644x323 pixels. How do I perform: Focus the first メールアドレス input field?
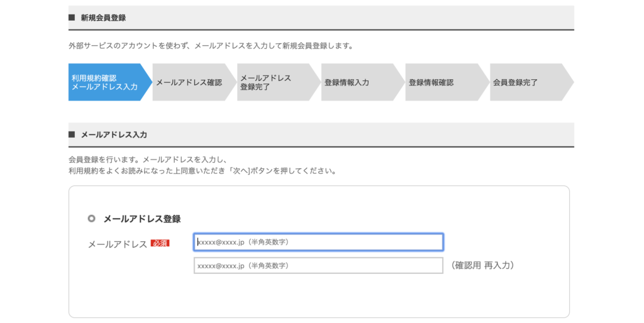[318, 242]
